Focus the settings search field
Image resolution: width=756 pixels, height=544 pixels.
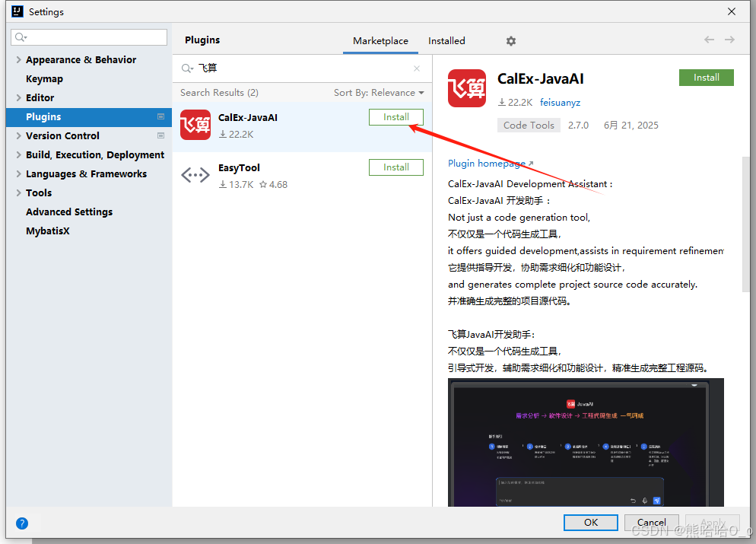89,37
